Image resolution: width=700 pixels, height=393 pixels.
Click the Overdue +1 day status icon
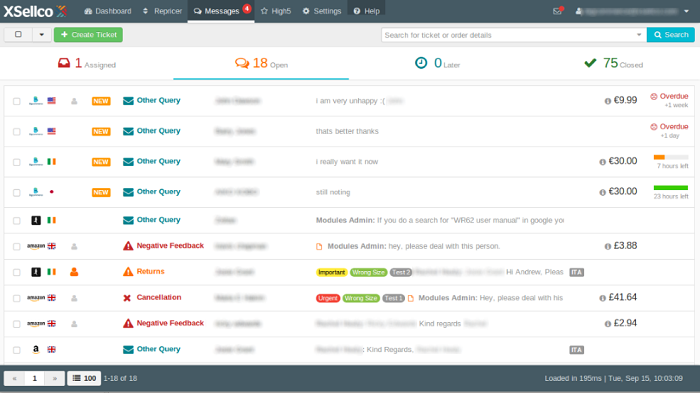pyautogui.click(x=654, y=126)
